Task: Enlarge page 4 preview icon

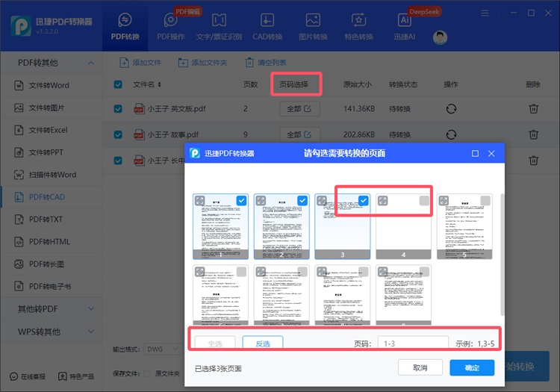Action: tap(382, 201)
